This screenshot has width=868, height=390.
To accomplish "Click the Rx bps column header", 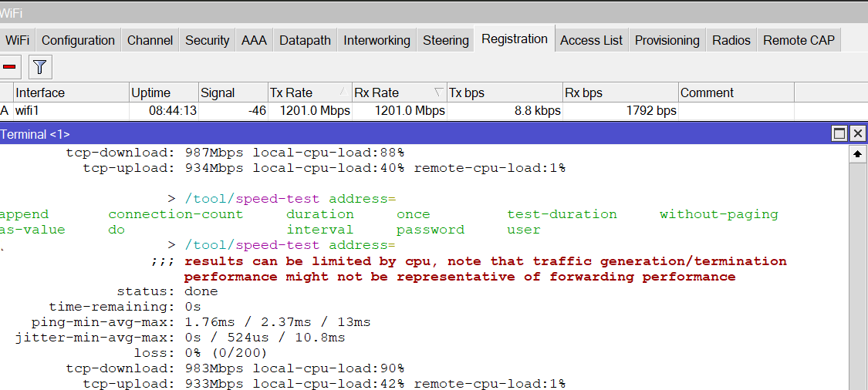I will coord(620,92).
